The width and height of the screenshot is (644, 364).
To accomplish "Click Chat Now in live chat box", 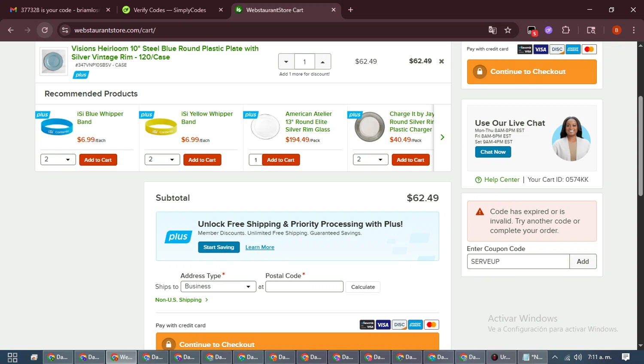I will 493,152.
